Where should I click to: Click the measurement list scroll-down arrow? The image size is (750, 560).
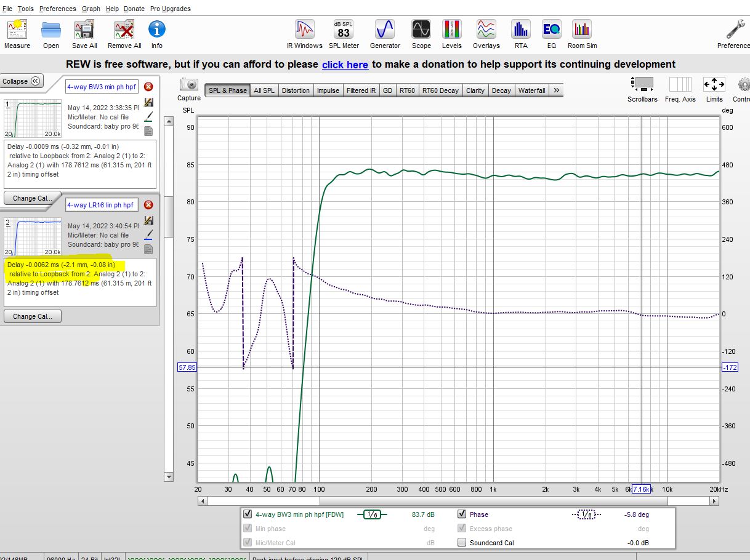169,477
